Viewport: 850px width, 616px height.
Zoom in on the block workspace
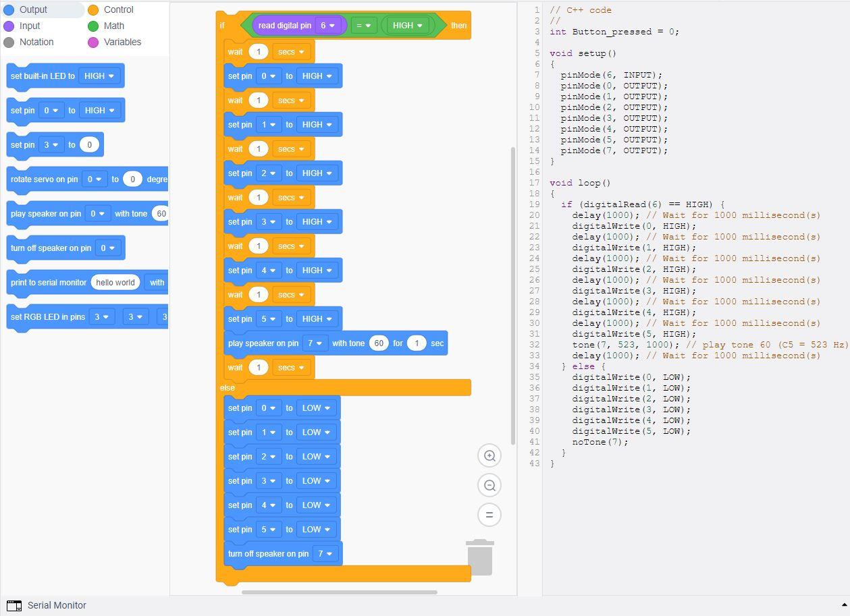click(489, 455)
